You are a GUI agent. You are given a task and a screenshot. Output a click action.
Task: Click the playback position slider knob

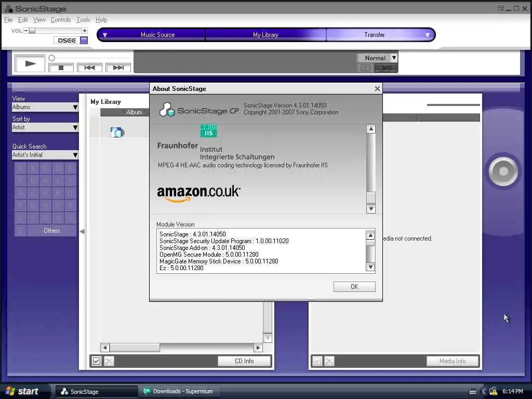click(x=51, y=58)
